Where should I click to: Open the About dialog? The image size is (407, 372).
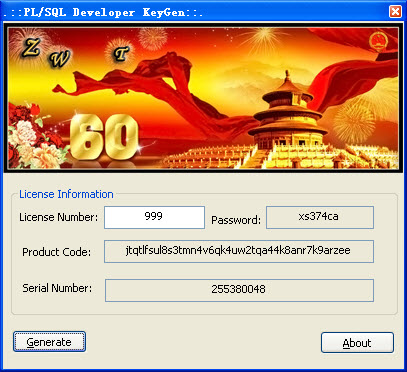[x=357, y=343]
